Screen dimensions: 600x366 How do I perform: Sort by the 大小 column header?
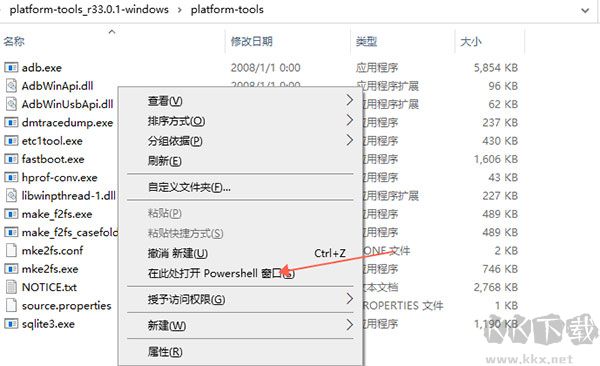tap(471, 41)
